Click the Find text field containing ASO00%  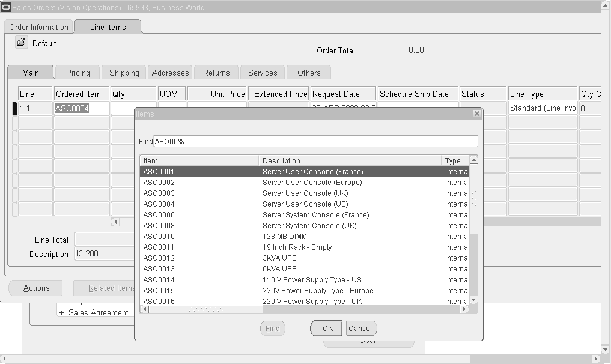click(315, 141)
